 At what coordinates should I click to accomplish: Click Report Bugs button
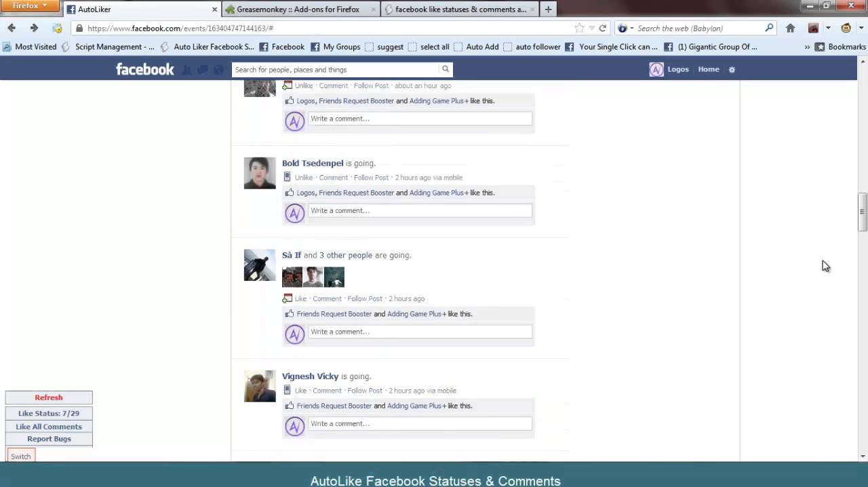tap(49, 439)
